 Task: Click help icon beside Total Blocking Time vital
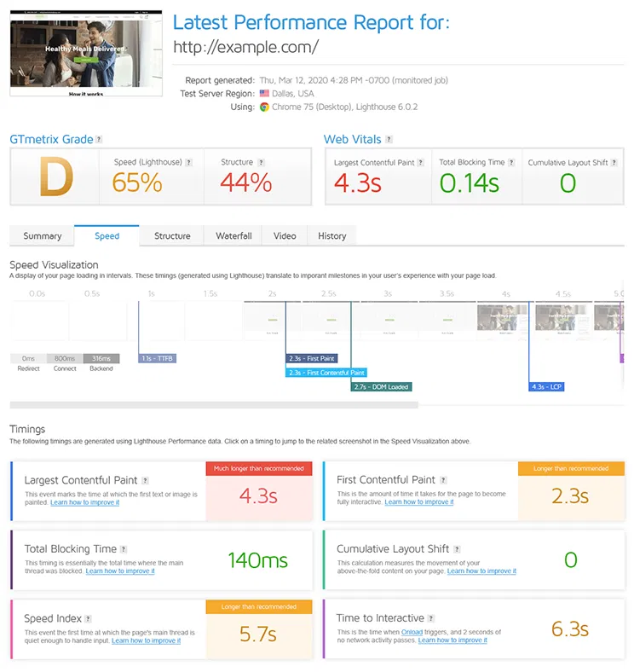point(514,162)
